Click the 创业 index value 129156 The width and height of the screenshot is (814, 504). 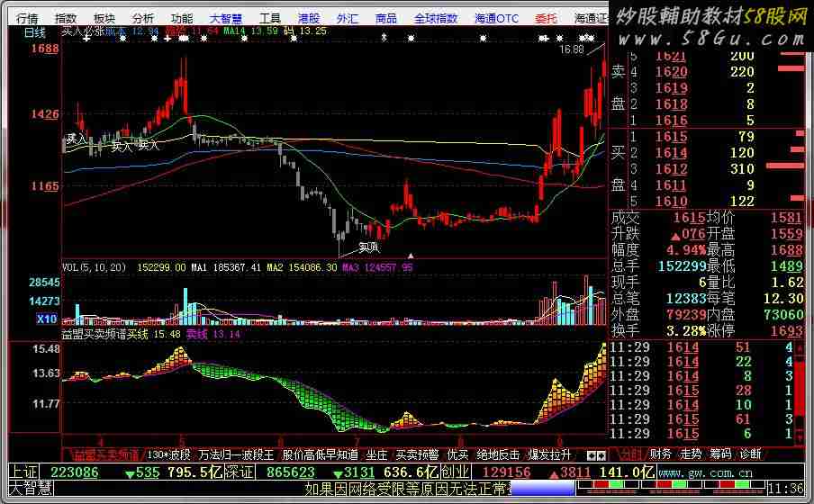(x=506, y=472)
